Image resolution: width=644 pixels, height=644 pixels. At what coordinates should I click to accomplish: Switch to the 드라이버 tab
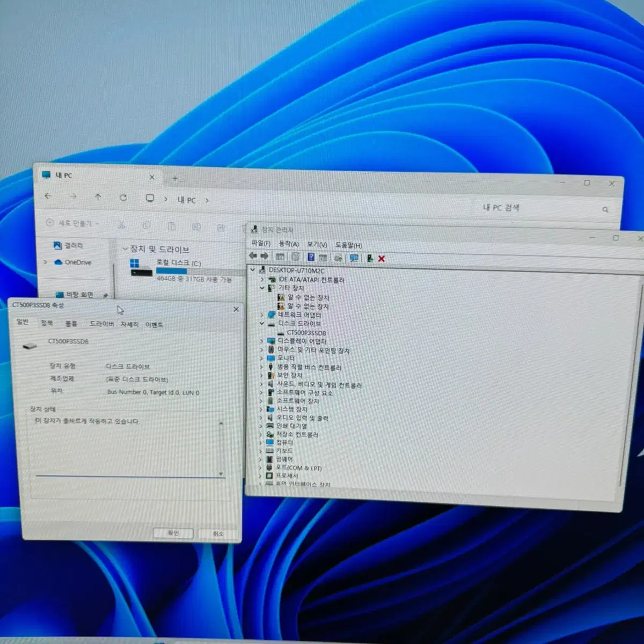(x=101, y=324)
